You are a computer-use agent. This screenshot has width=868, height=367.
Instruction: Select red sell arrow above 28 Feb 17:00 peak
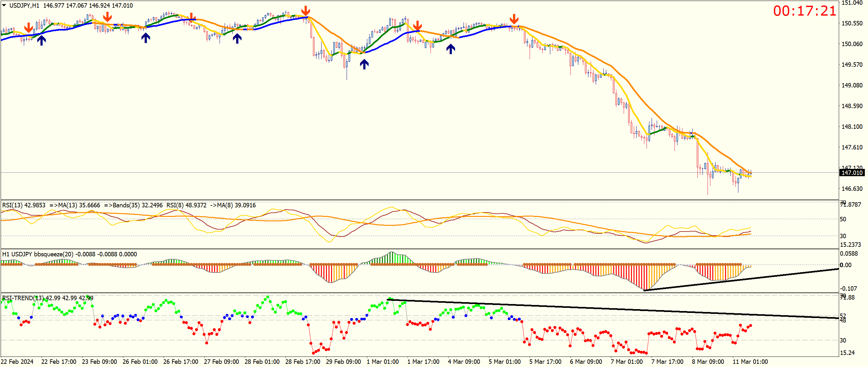306,10
